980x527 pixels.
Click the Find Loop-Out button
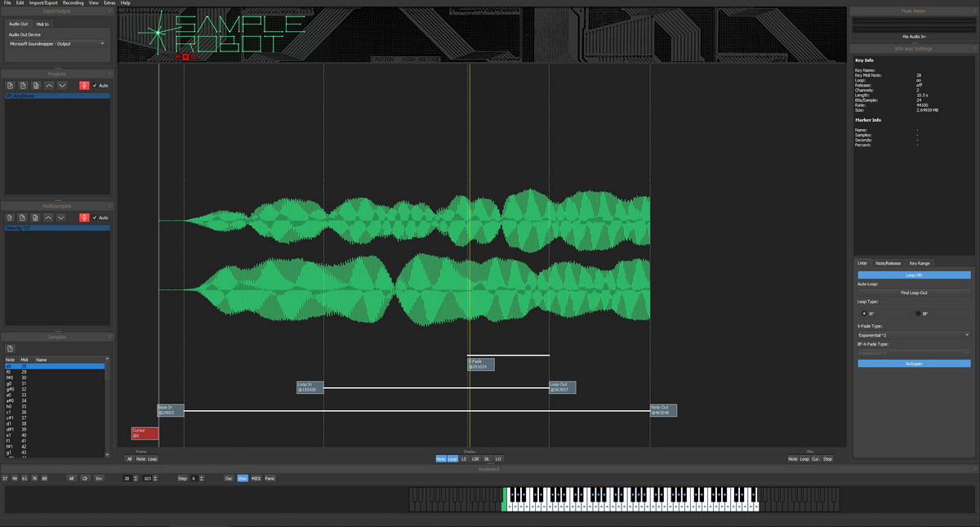(x=914, y=293)
